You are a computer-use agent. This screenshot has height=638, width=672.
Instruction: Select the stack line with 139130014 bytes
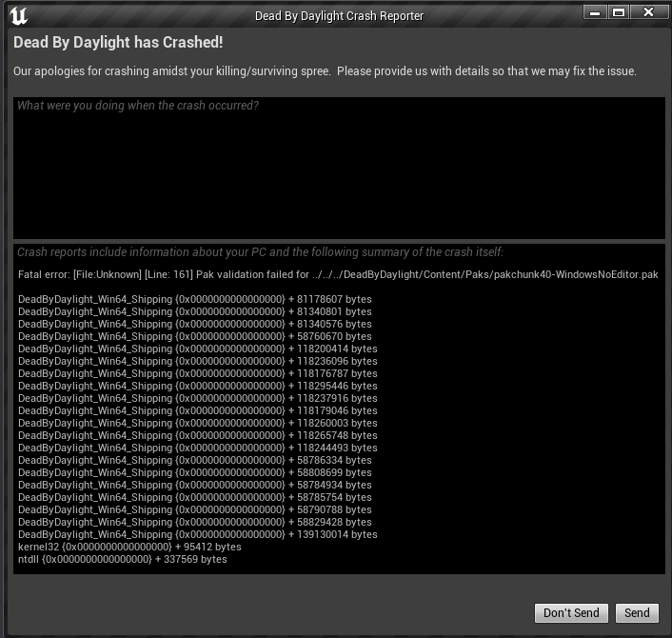pyautogui.click(x=198, y=534)
